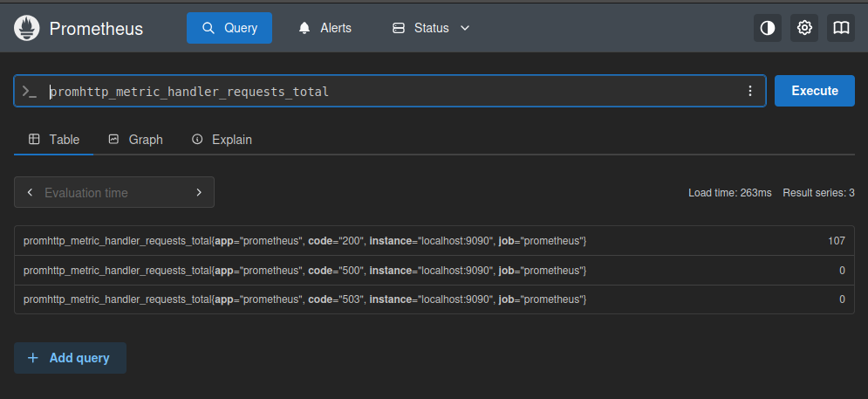Expand the Status dropdown menu
The image size is (868, 399).
pos(431,28)
